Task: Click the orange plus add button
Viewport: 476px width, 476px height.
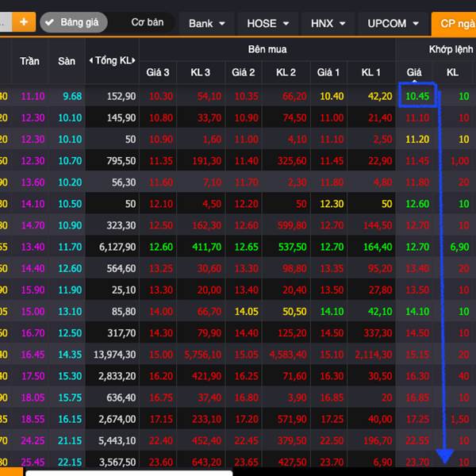Action: pos(23,22)
